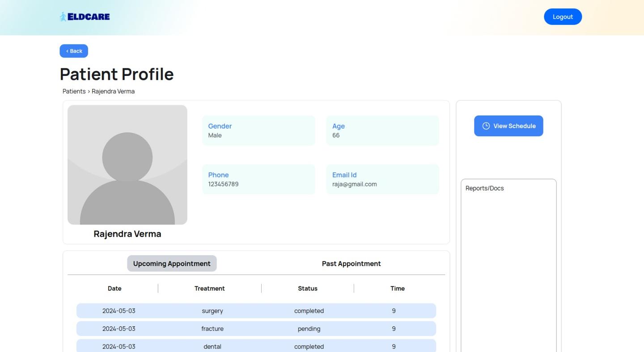Click the Rajendra Verma breadcrumb

113,91
